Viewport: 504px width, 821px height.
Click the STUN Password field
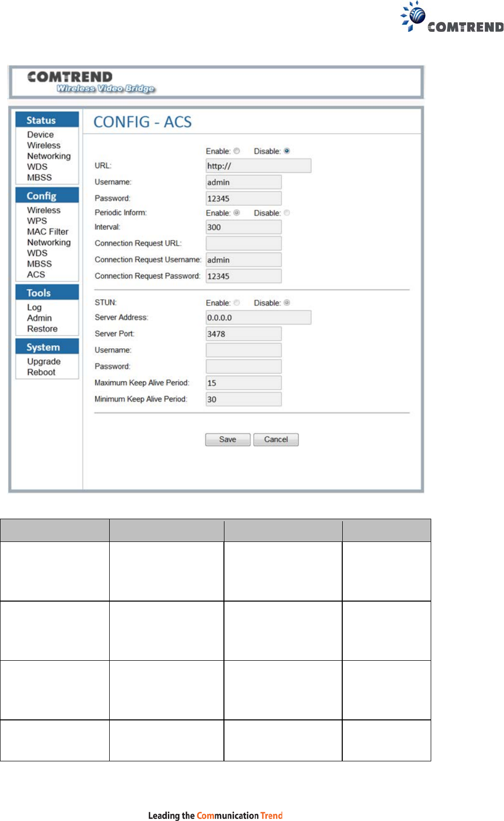(244, 367)
